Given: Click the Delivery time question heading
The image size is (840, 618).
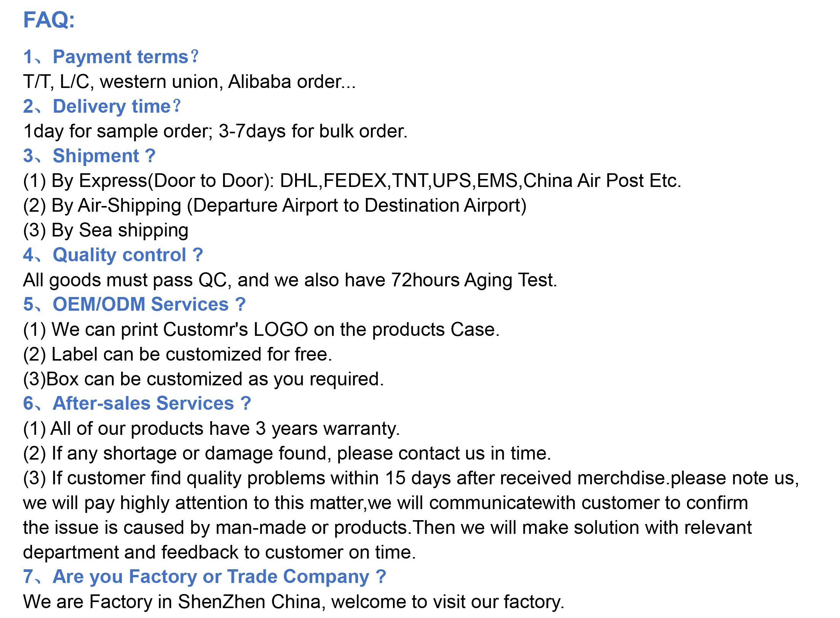Looking at the screenshot, I should click(102, 107).
